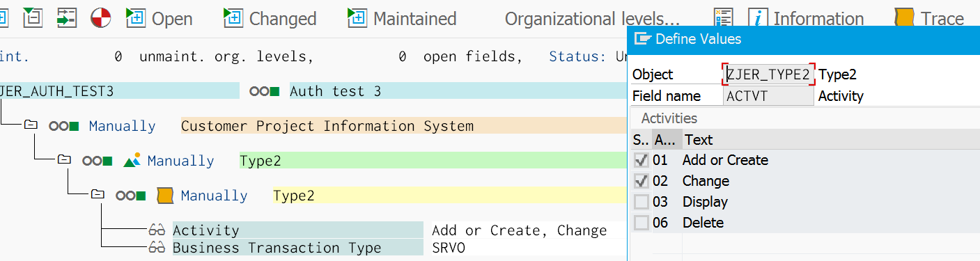Uncheck the 01 Add or Create activity

click(641, 160)
